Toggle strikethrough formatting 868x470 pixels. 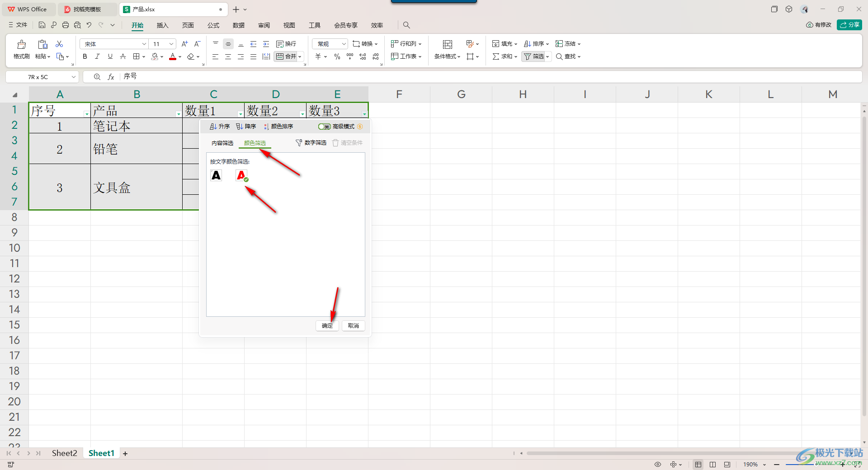point(123,56)
